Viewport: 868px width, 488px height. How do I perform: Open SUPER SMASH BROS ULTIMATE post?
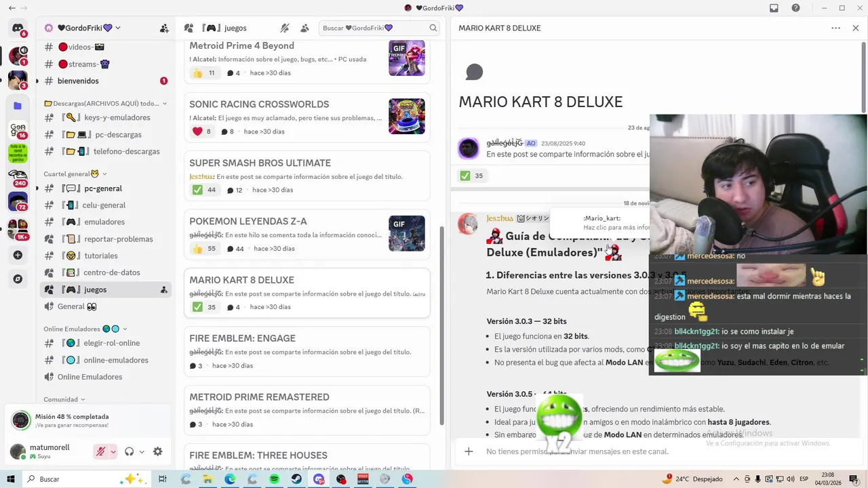tap(307, 176)
